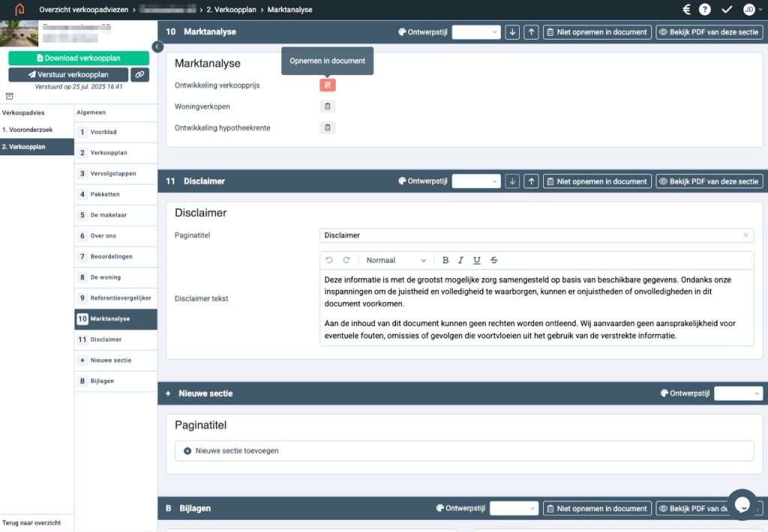Move Marktanalyse section down with arrow
768x532 pixels.
pyautogui.click(x=512, y=31)
